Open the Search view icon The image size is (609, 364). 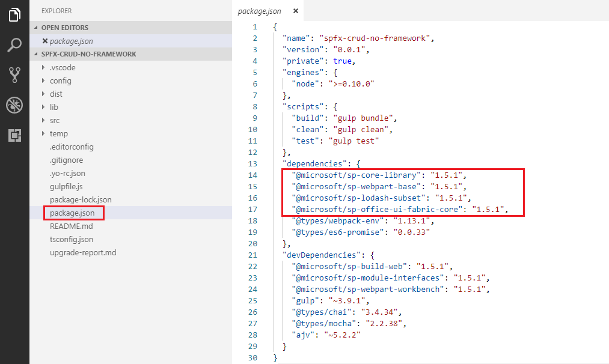point(14,45)
